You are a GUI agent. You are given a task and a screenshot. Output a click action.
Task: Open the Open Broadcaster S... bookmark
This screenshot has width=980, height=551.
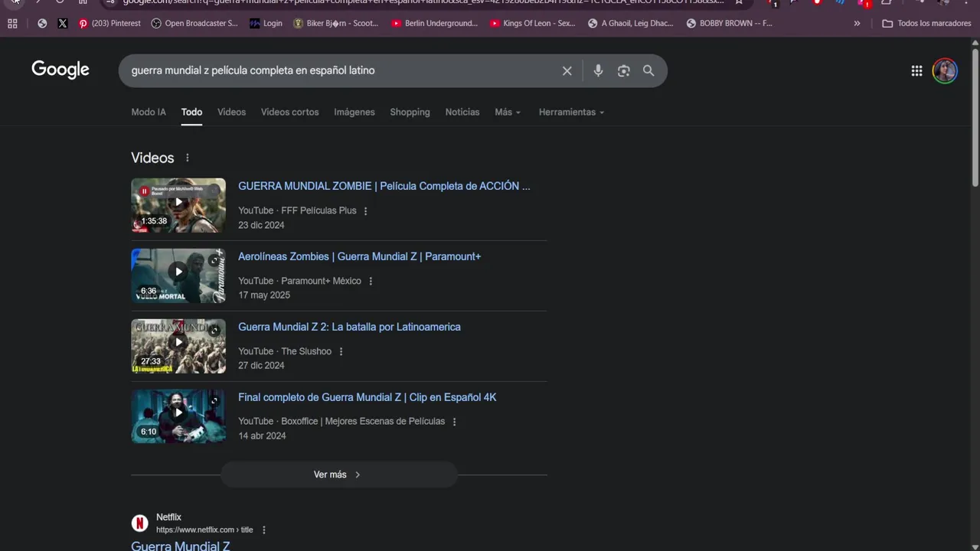[x=194, y=24]
